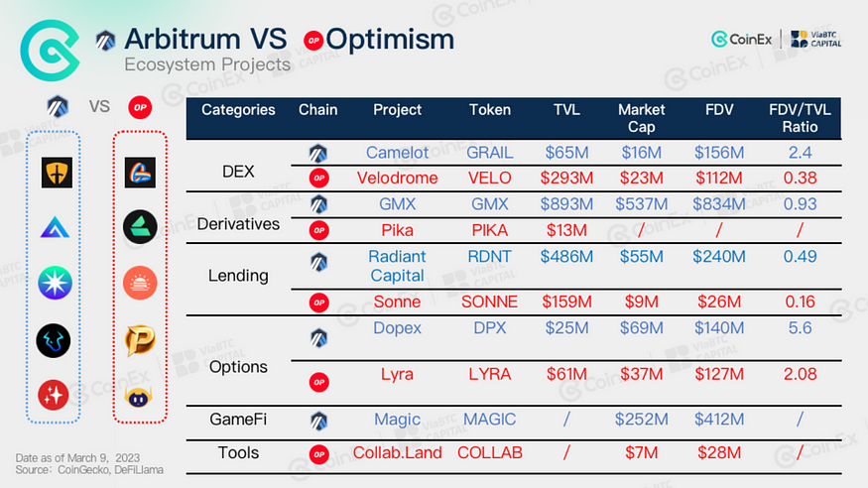Click the OP chain icon in Lyra row
Screen dimensions: 868x488
coord(317,381)
